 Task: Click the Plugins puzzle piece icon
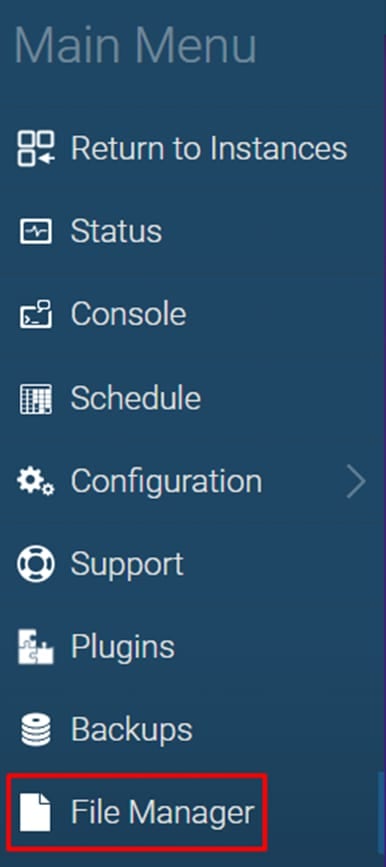pyautogui.click(x=36, y=647)
